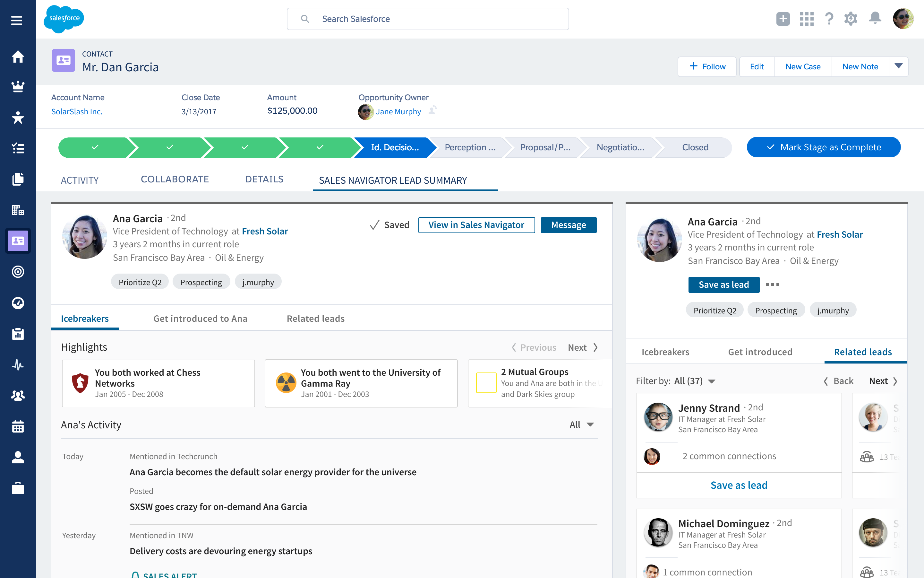Select Sales Navigator Lead Summary tab
The image size is (924, 578).
click(393, 180)
